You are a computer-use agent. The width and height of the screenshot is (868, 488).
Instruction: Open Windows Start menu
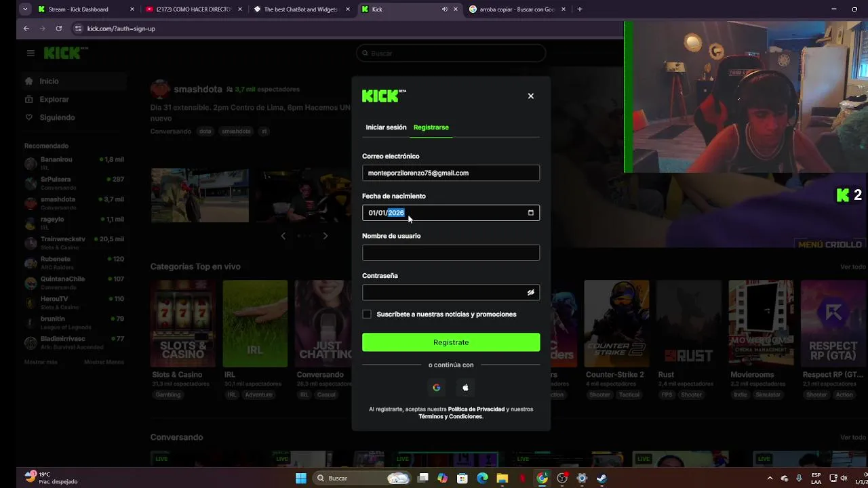coord(300,479)
